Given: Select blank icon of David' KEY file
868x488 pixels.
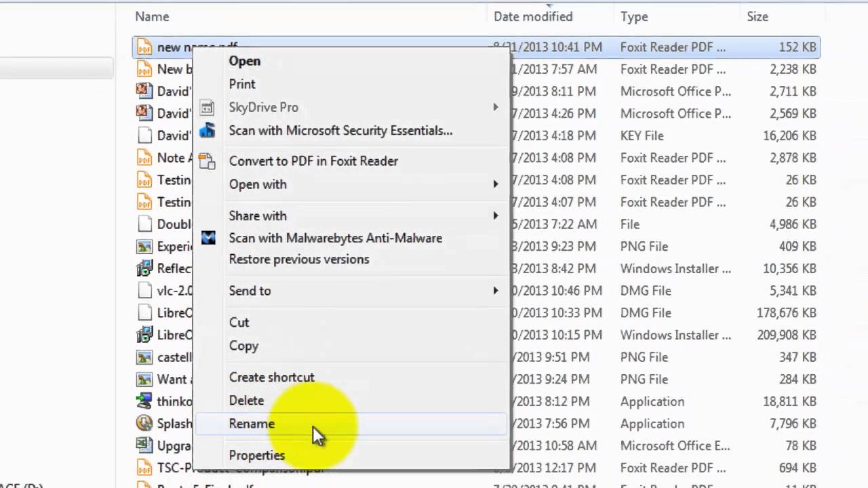Looking at the screenshot, I should (x=144, y=136).
